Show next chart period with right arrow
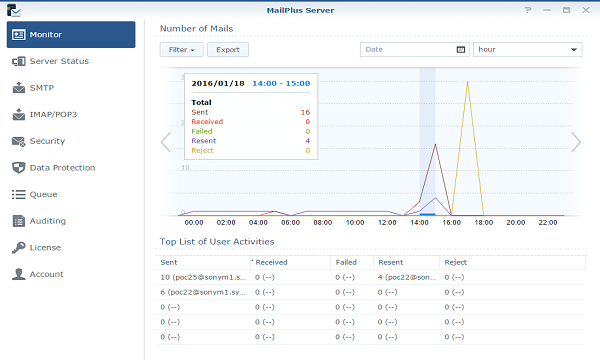This screenshot has height=360, width=600. [x=576, y=142]
